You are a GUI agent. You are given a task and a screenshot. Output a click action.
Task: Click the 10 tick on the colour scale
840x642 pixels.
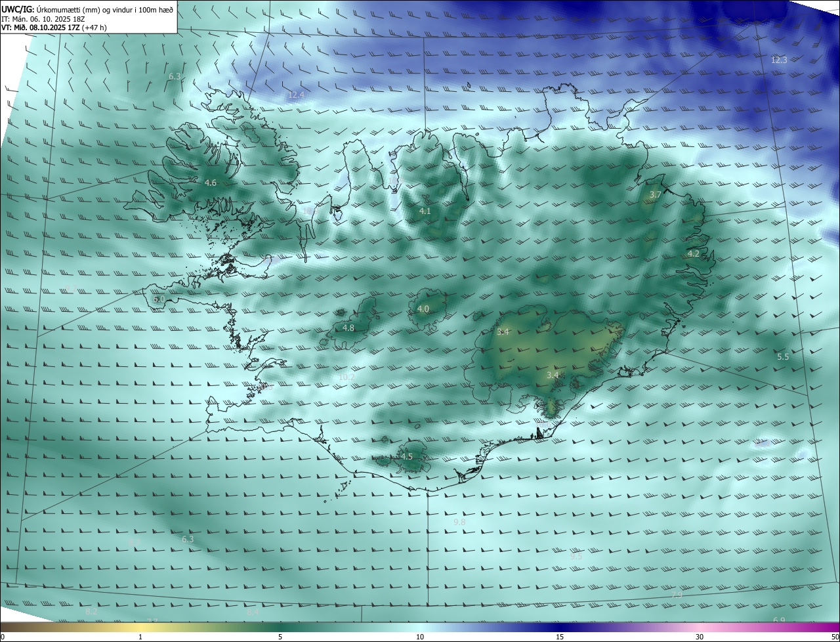point(420,637)
